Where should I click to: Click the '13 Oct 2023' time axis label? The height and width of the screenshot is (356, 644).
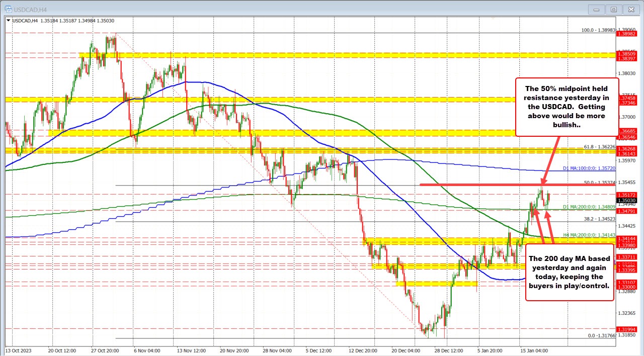pos(19,351)
